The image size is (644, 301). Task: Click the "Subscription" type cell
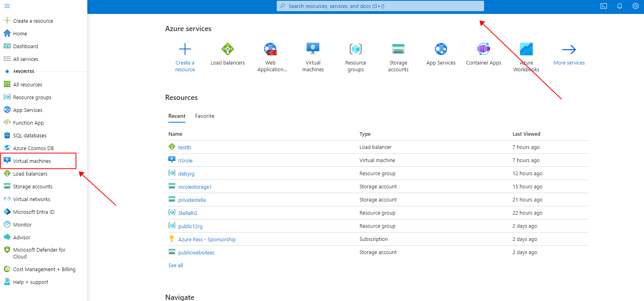(x=374, y=239)
